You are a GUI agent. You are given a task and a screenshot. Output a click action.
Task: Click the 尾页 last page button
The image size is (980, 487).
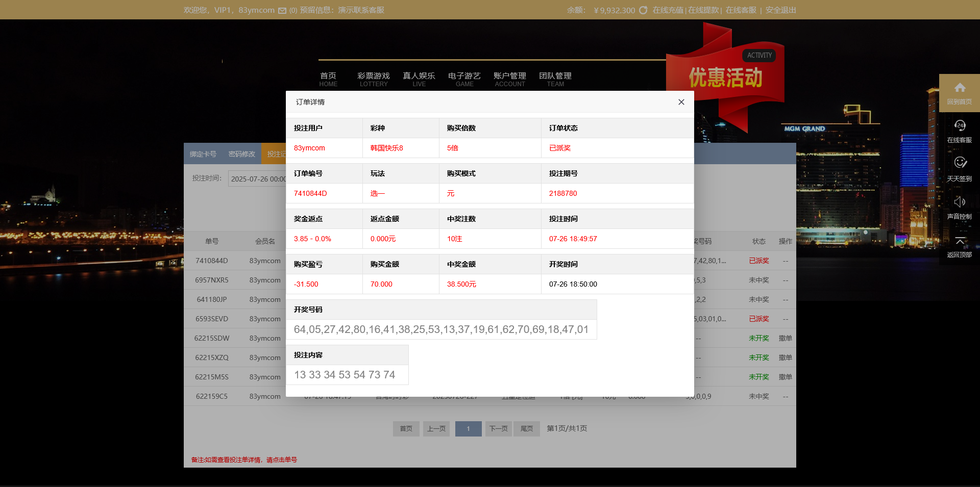point(526,429)
